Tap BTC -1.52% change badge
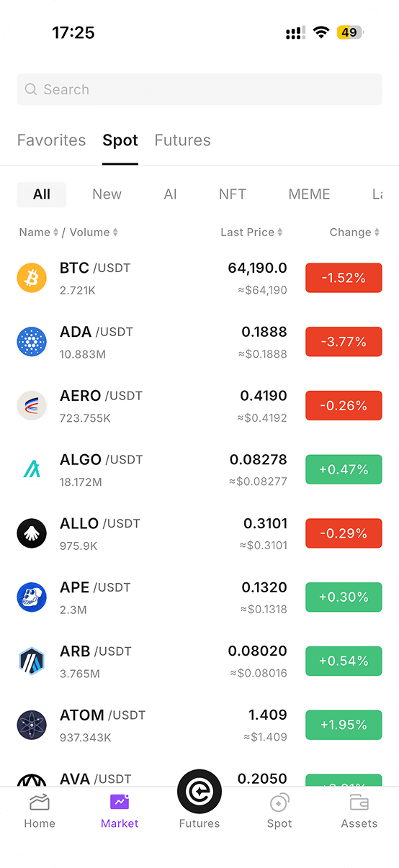 (x=344, y=278)
